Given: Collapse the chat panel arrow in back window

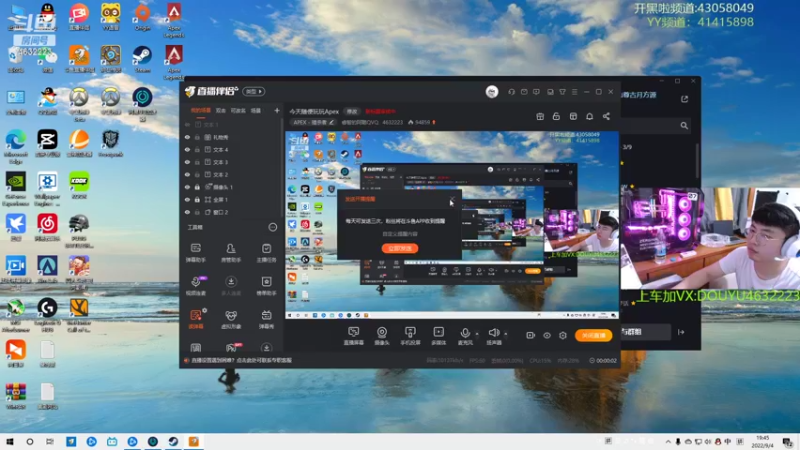Looking at the screenshot, I should (681, 332).
